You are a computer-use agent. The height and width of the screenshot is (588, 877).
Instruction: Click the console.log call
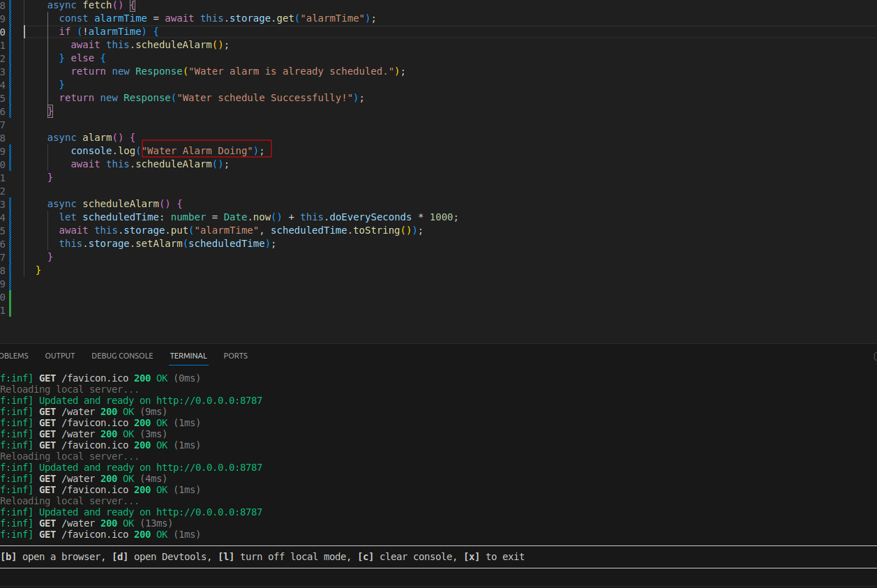103,151
